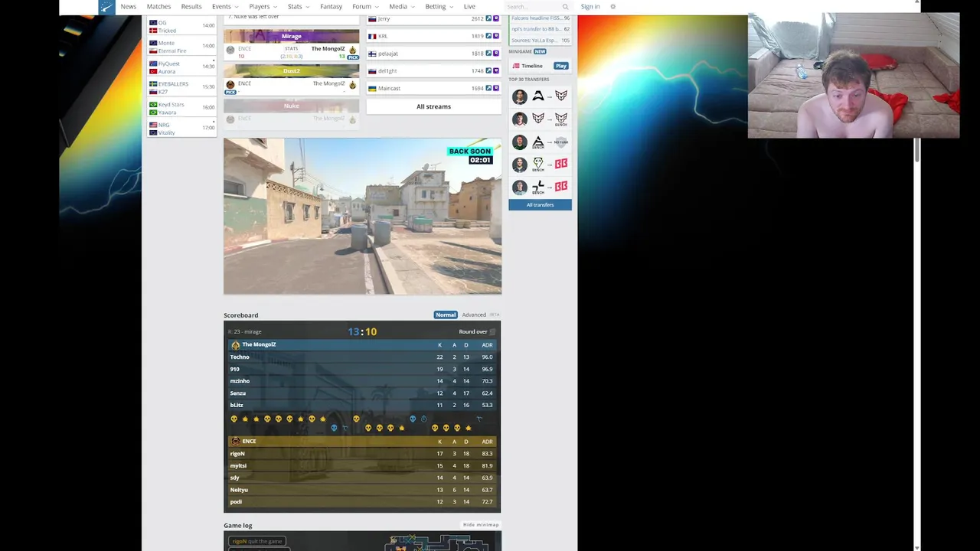Image resolution: width=980 pixels, height=551 pixels.
Task: Select Normal scoreboard view
Action: pos(446,315)
